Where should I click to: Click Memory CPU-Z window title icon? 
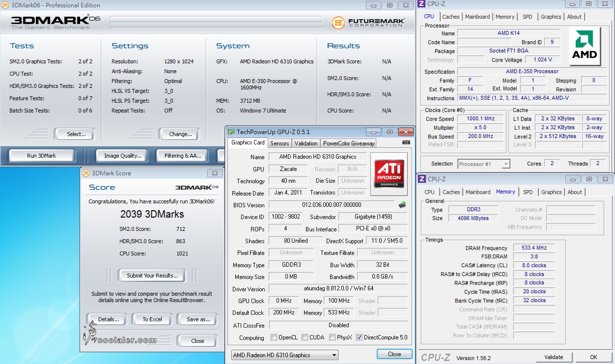pyautogui.click(x=422, y=179)
